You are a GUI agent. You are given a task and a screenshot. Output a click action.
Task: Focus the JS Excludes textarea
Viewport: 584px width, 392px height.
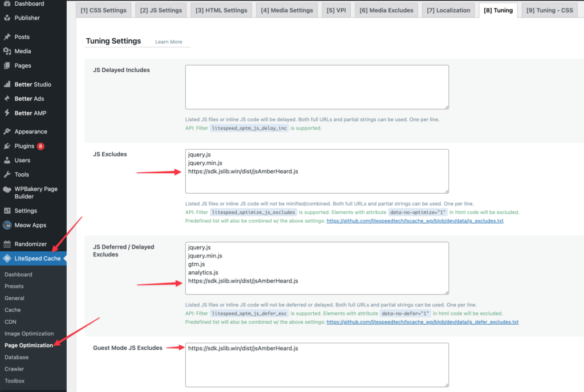pyautogui.click(x=317, y=171)
